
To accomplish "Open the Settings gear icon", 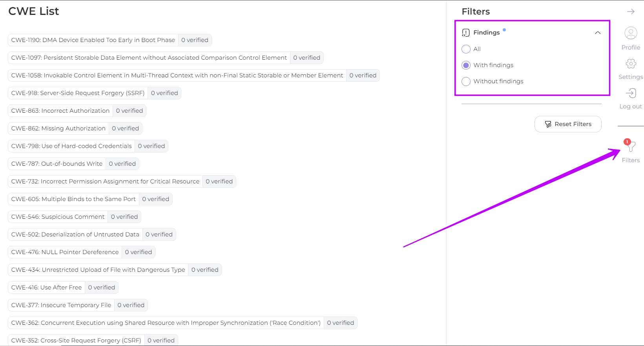I will pos(631,64).
